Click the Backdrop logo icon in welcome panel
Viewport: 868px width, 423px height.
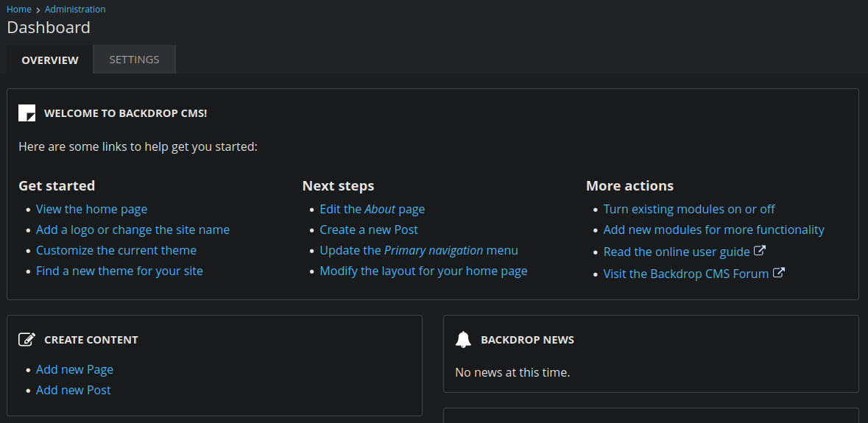(x=27, y=113)
